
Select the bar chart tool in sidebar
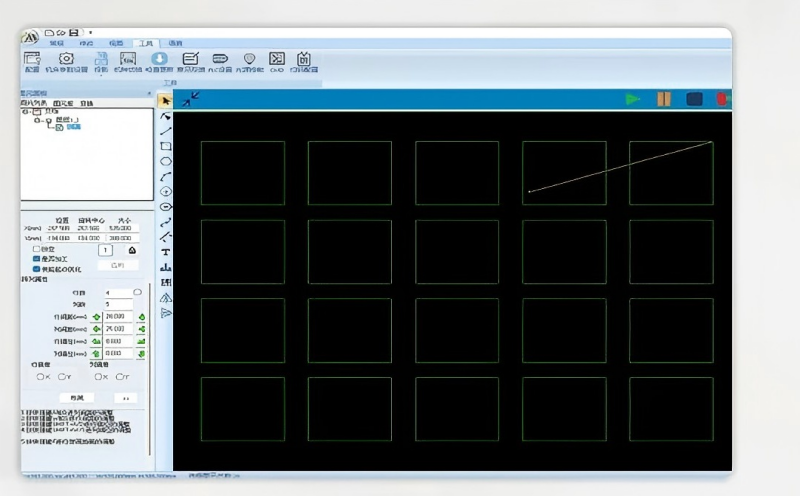click(166, 267)
